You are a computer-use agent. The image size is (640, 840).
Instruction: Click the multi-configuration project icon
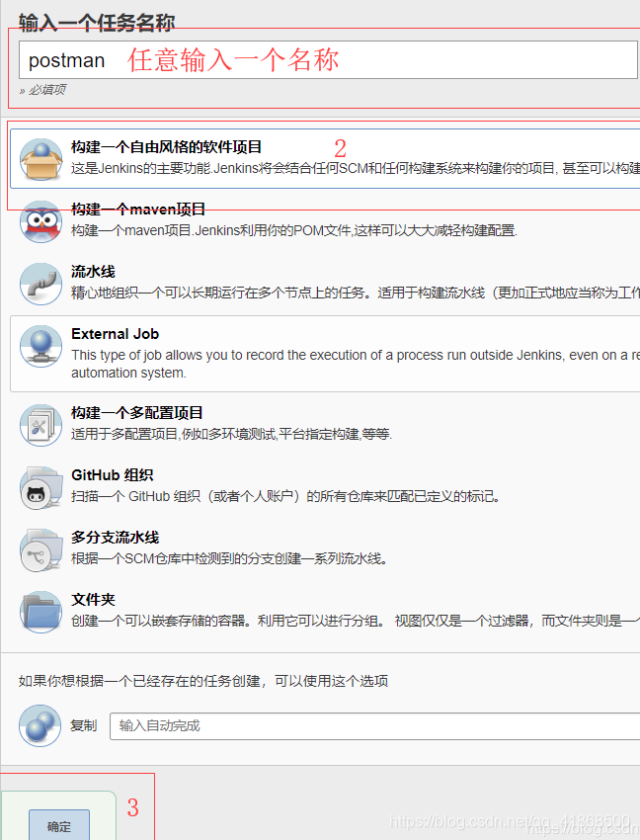(x=40, y=425)
